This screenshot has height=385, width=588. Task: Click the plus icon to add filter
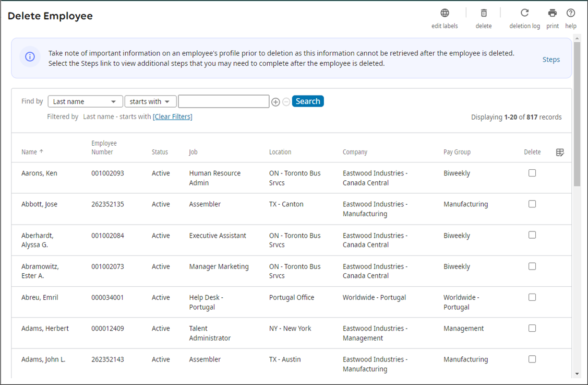(275, 102)
